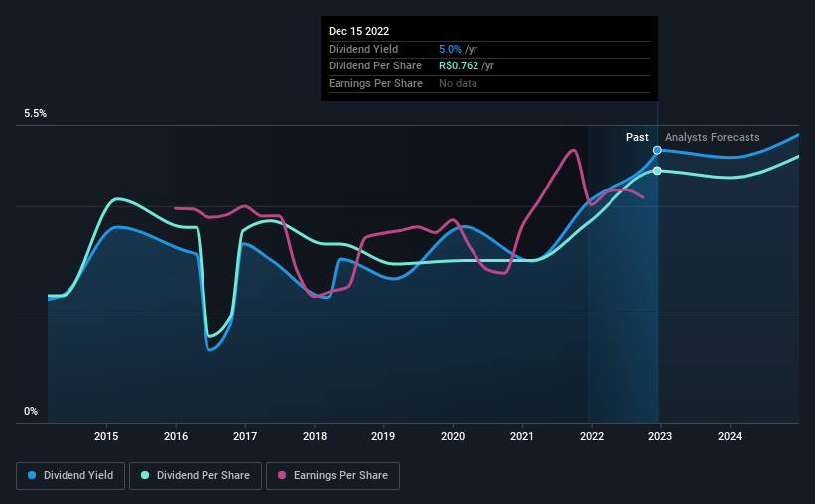Select the 2021 x-axis label
Image resolution: width=815 pixels, height=504 pixels.
coord(522,436)
